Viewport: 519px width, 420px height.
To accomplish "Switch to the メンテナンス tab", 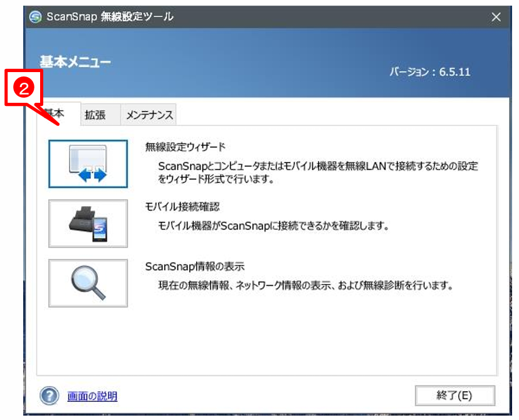I will pos(149,115).
